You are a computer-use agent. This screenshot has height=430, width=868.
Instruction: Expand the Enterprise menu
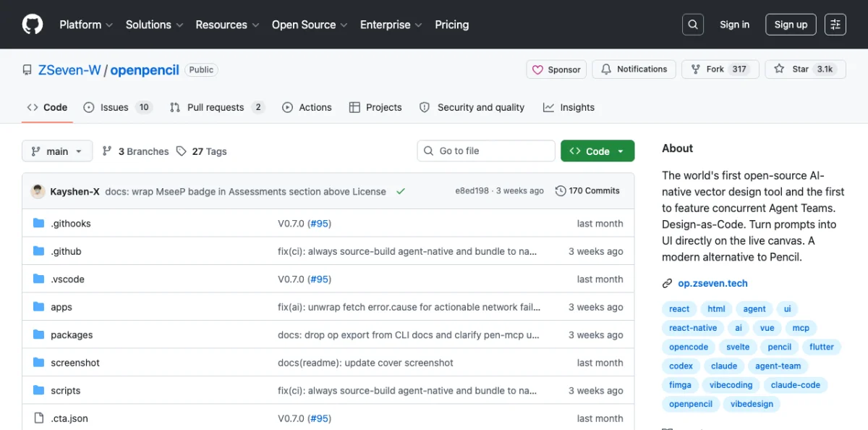[391, 25]
